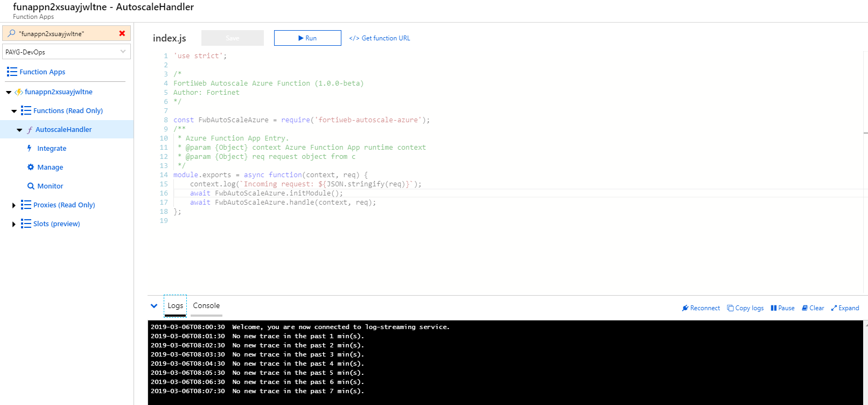Click the Clear logs icon
Screen dimensions: 868x405
click(804, 308)
